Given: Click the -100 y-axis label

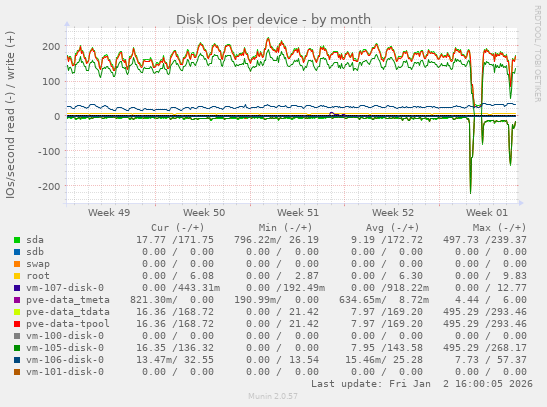Looking at the screenshot, I should pyautogui.click(x=49, y=151).
